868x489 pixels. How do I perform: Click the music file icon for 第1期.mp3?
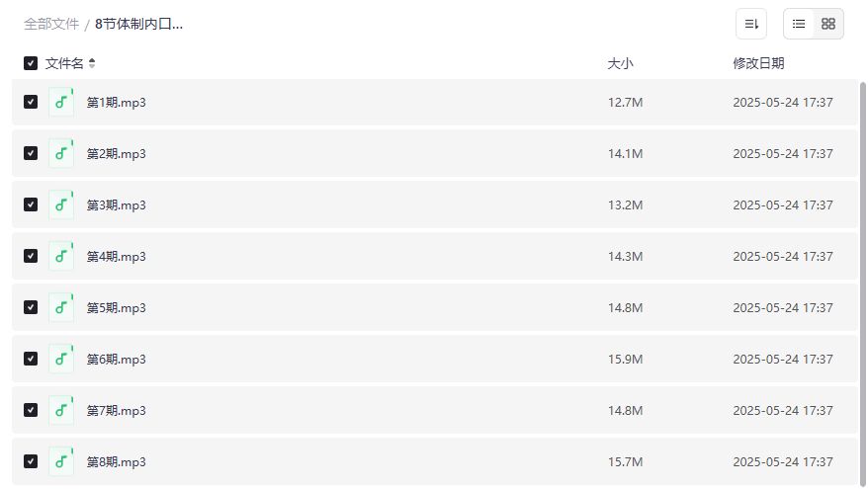61,103
